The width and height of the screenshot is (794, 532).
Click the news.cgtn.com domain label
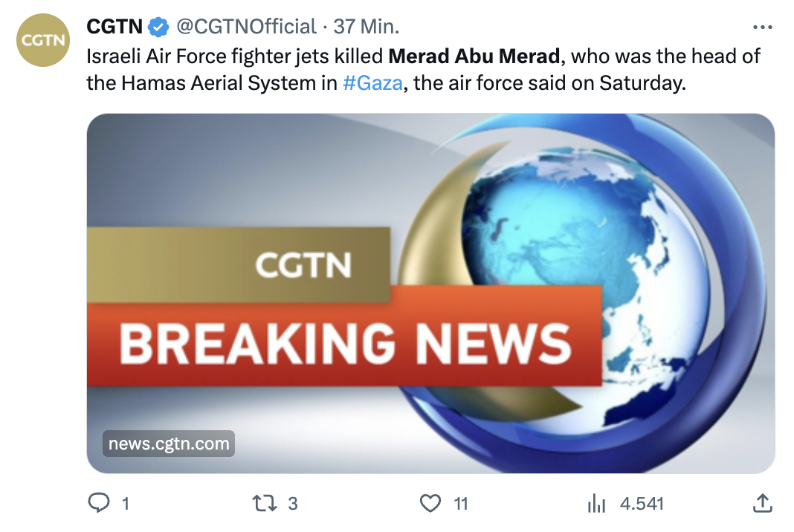[x=169, y=444]
